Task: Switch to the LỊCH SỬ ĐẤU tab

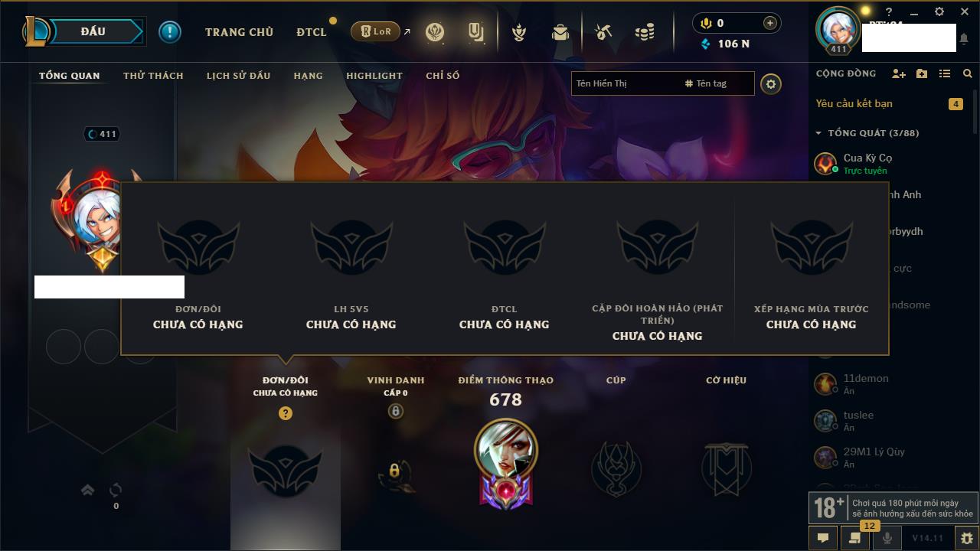Action: (x=238, y=76)
